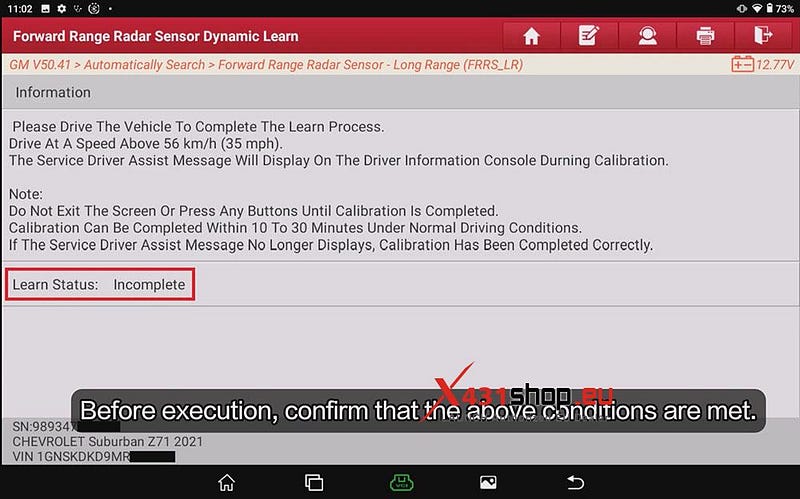
Task: Print the current diagnostic page
Action: pyautogui.click(x=705, y=36)
